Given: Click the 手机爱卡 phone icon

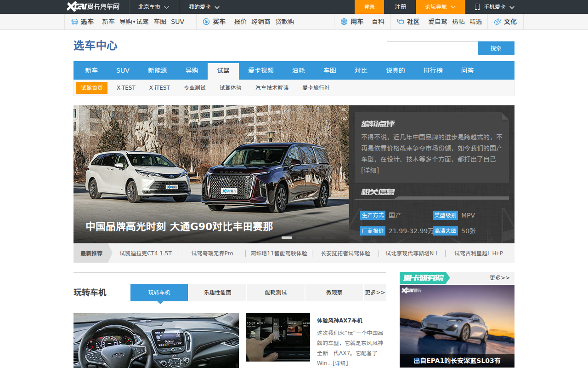Looking at the screenshot, I should [477, 7].
